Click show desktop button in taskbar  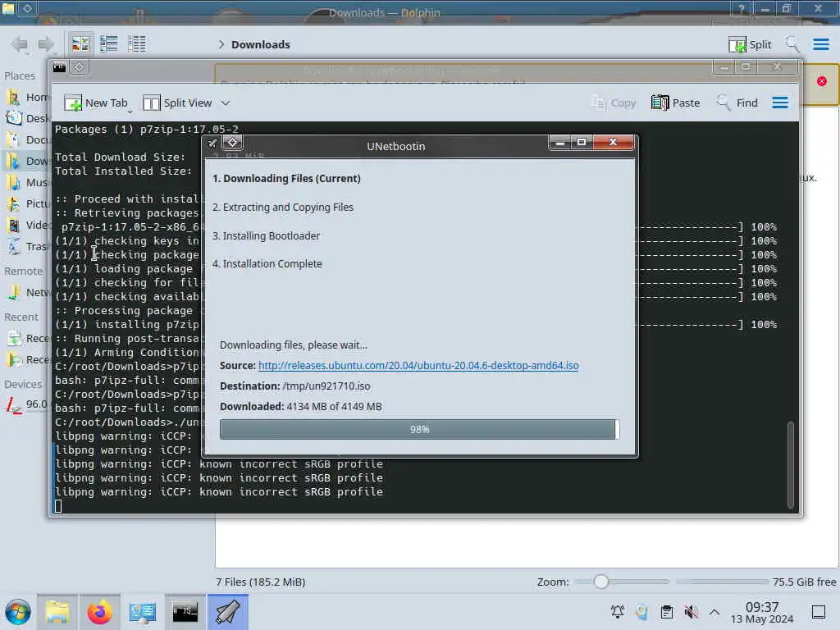coord(819,612)
